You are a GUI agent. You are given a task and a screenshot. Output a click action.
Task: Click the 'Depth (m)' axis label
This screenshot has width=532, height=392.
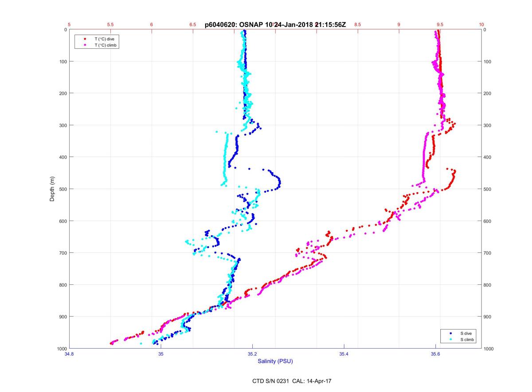point(52,189)
